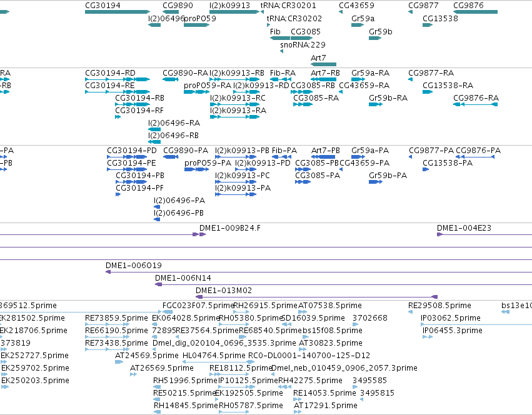This screenshot has height=415, width=532.
Task: Click EST label RE29508.5prime
Action: (x=439, y=306)
